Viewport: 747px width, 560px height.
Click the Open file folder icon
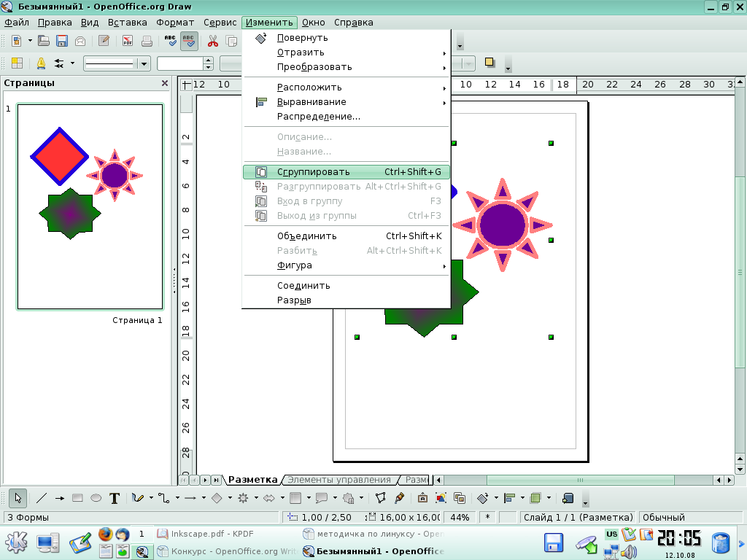click(44, 41)
